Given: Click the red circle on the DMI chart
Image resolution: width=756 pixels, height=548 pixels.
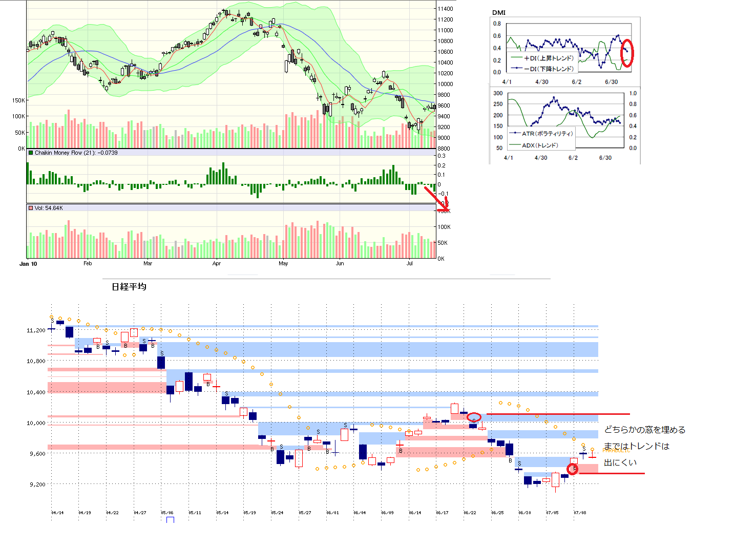Looking at the screenshot, I should pos(627,53).
